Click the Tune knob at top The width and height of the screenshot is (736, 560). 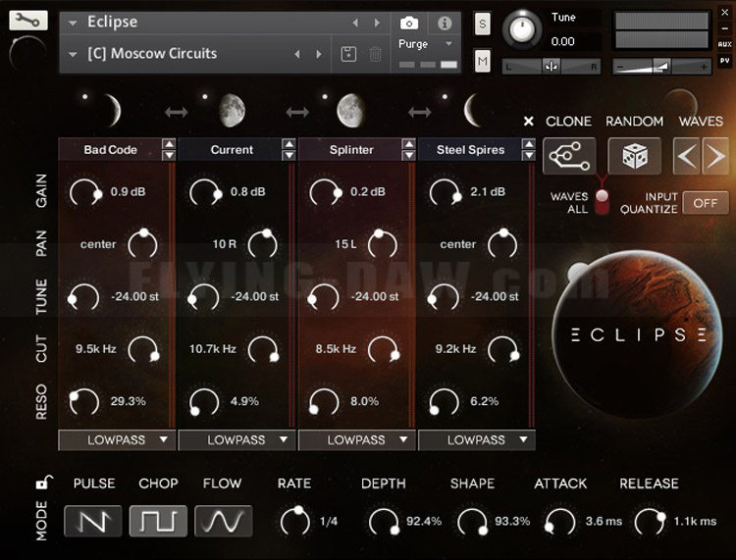click(x=522, y=29)
